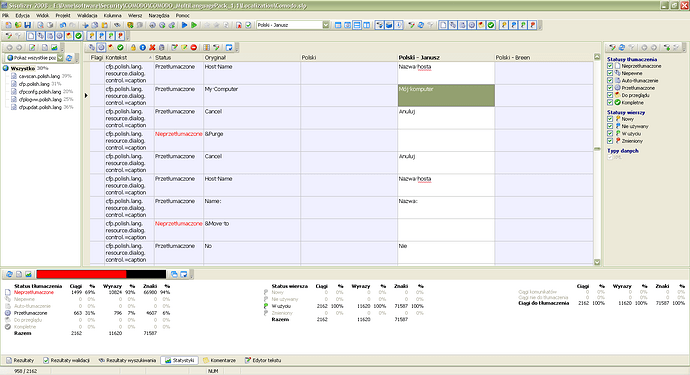Screen dimensions: 690x375
Task: Click the blue Build play arrow
Action: (x=184, y=25)
